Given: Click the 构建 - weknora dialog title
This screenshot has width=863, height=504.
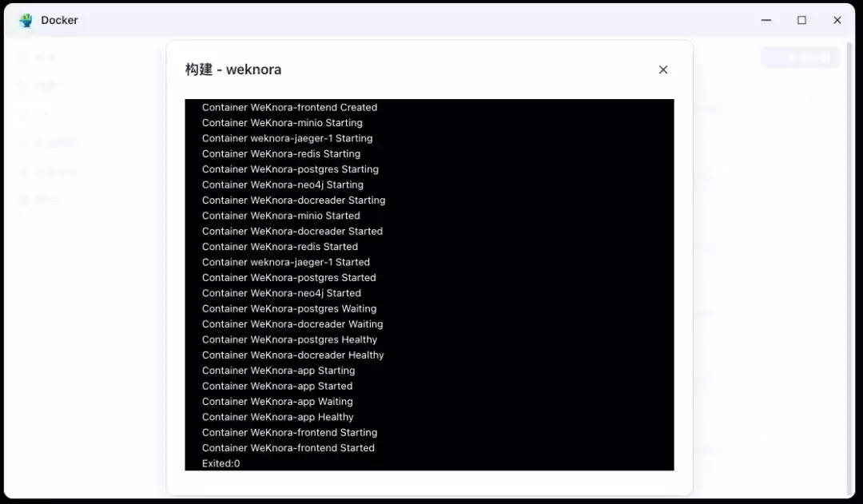Looking at the screenshot, I should tap(233, 69).
